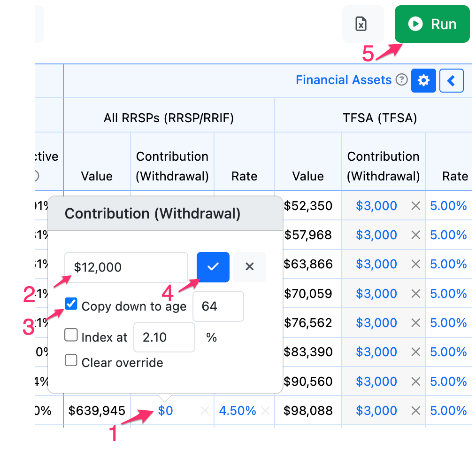Click the $0 RRSP contribution value

click(165, 411)
